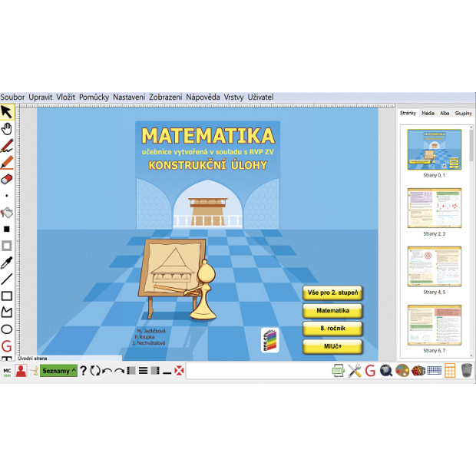Open the painter's color palette
The width and height of the screenshot is (476, 476).
pos(402,371)
